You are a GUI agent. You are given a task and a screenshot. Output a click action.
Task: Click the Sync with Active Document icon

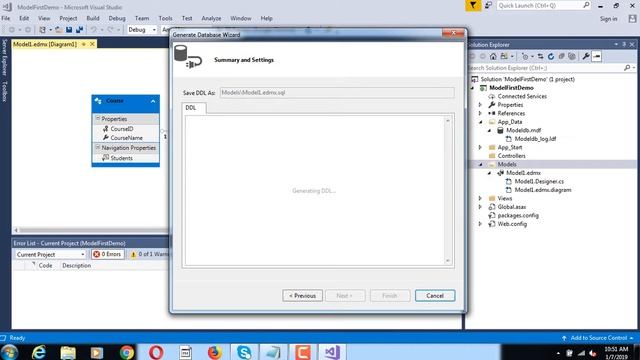point(540,56)
